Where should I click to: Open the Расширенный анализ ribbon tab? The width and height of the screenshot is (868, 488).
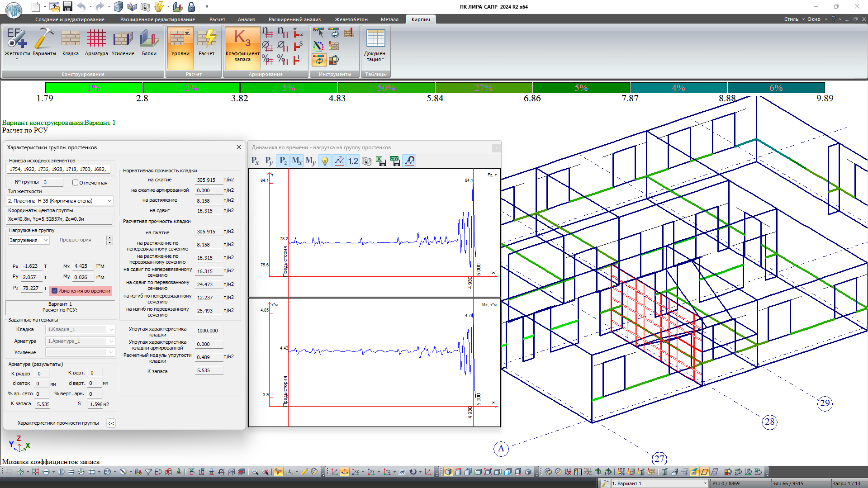point(294,19)
